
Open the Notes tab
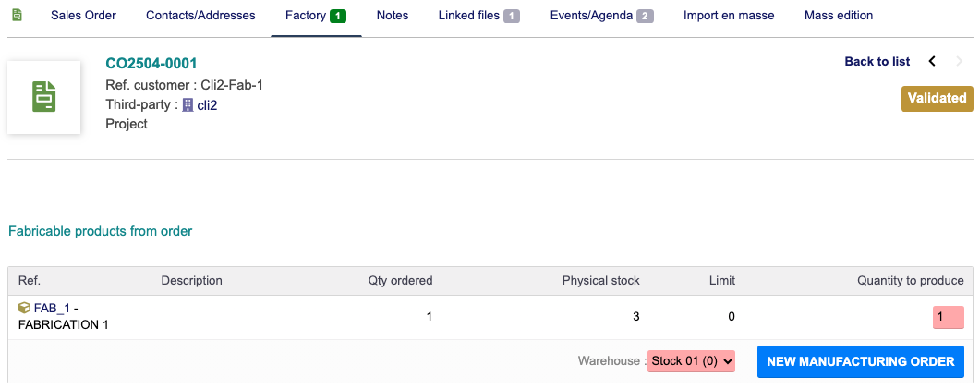(x=393, y=15)
